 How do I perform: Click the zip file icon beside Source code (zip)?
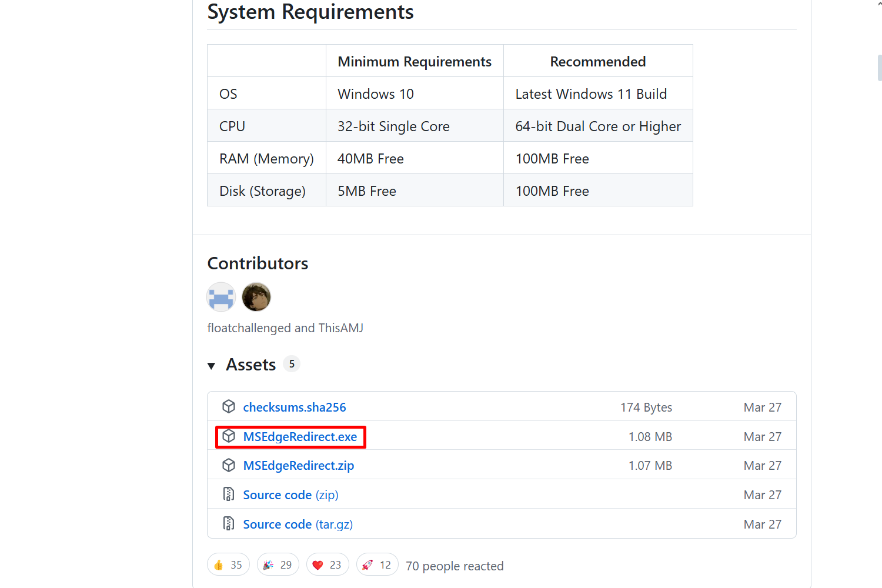[x=229, y=495]
